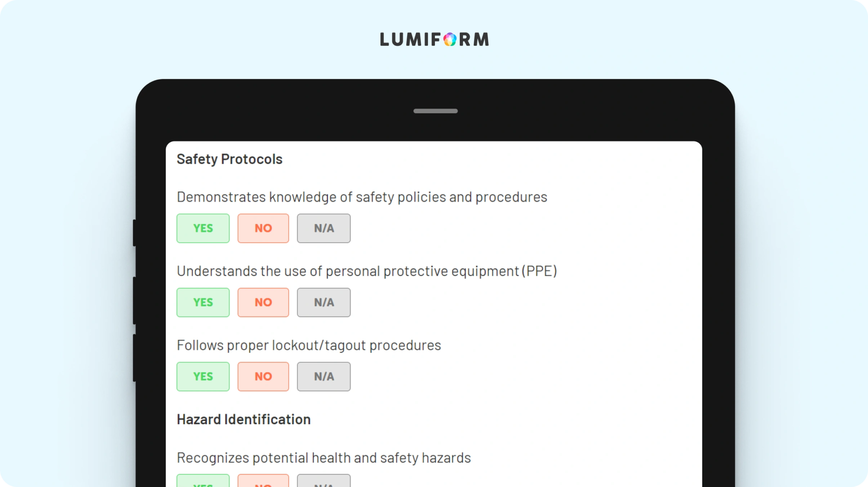
Task: Select YES for safety policies knowledge
Action: pos(203,228)
